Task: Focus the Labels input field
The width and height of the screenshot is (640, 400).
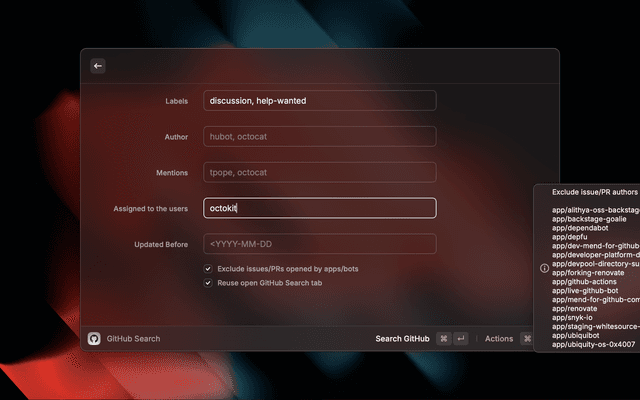Action: point(319,100)
